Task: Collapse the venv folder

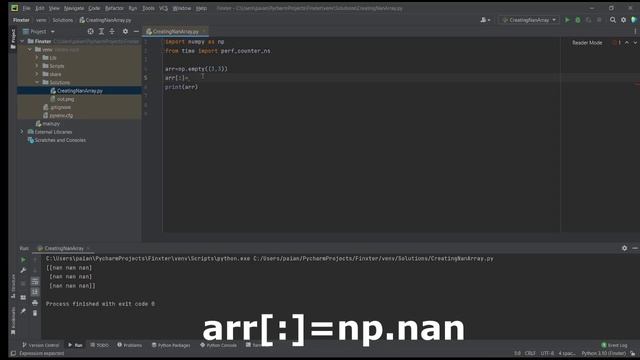Action: tap(30, 49)
